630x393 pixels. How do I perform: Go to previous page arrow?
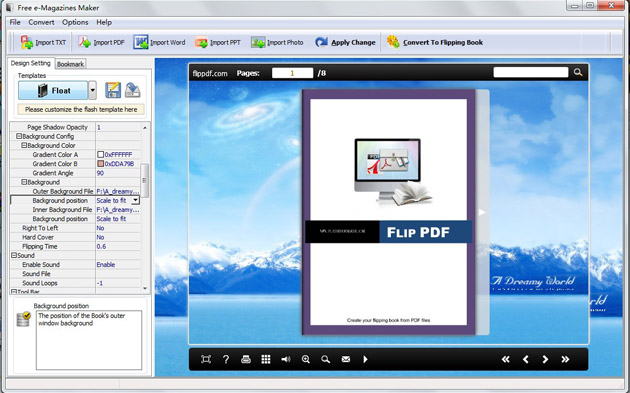(x=526, y=359)
